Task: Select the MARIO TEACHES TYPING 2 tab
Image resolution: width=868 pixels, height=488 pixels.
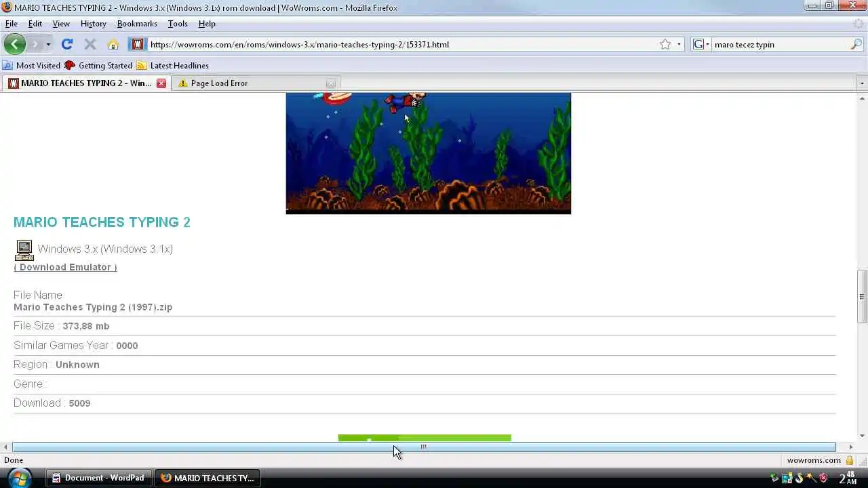Action: 85,83
